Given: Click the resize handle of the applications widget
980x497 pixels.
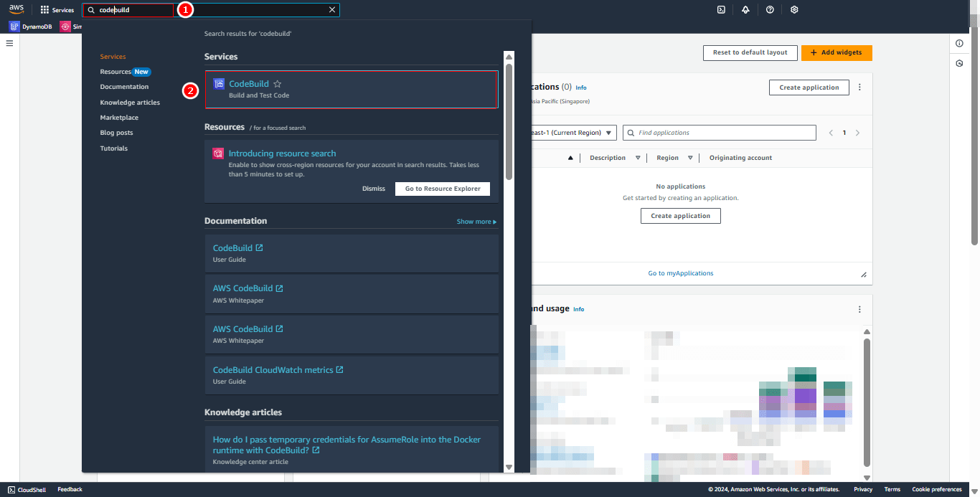Looking at the screenshot, I should point(864,275).
